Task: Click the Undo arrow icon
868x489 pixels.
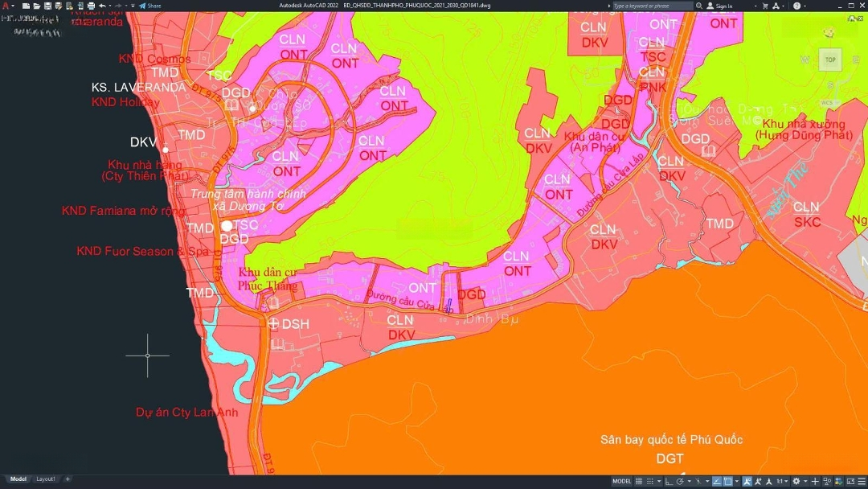Action: click(102, 6)
